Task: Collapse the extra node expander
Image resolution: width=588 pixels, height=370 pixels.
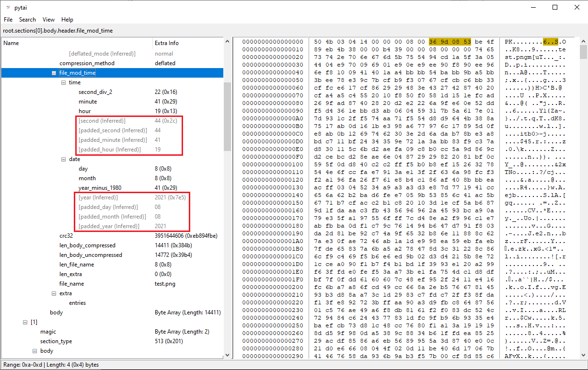Action: click(54, 293)
